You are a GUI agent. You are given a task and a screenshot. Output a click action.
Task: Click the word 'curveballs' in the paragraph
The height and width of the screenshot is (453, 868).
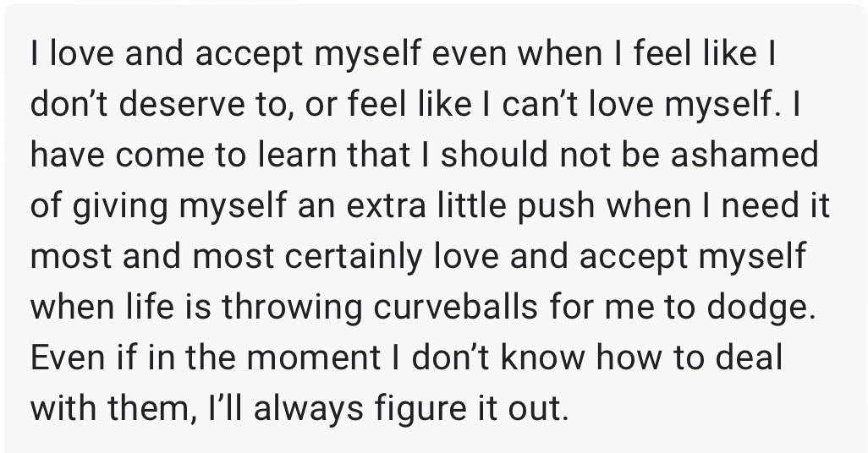point(455,307)
